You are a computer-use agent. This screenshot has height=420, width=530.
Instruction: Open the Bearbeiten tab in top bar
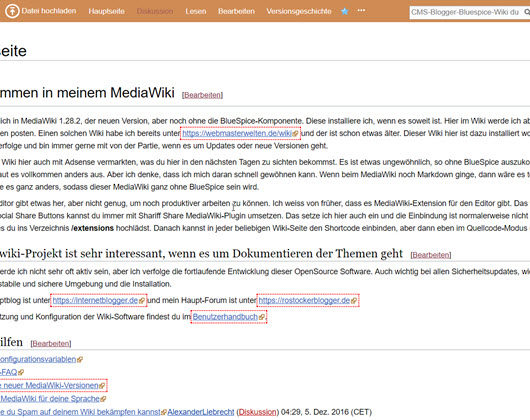[x=236, y=11]
